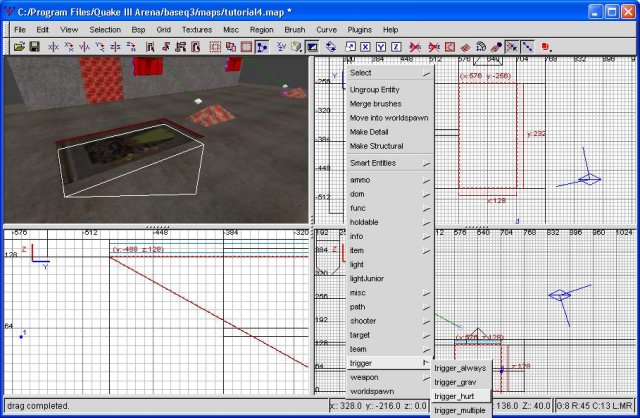Expand the holdable entity submenu

pos(390,222)
